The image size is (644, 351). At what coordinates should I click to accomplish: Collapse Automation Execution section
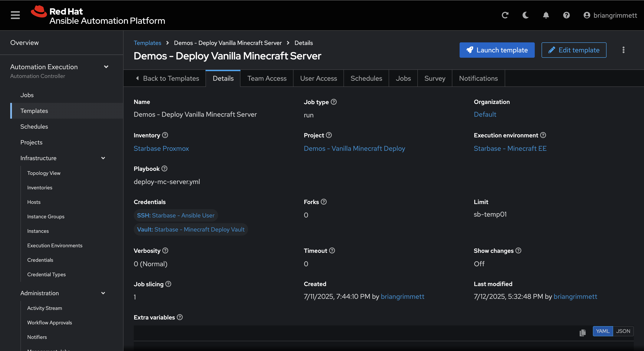(x=106, y=67)
